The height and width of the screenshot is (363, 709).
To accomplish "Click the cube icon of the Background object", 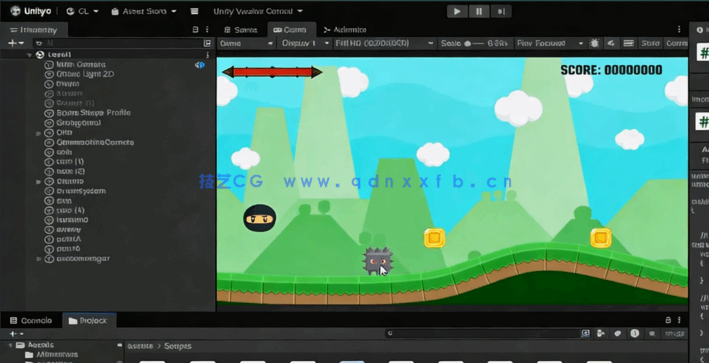I will coord(49,123).
